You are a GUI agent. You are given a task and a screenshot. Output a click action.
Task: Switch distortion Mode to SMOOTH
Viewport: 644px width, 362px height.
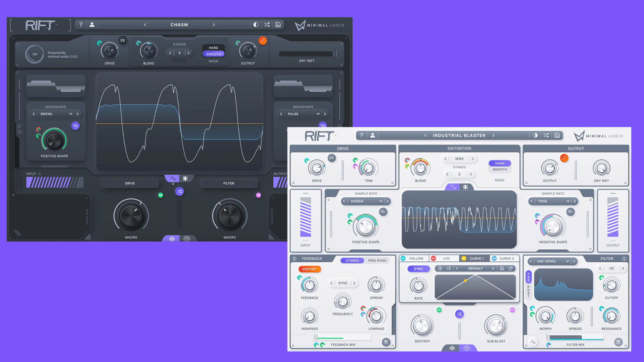click(499, 169)
